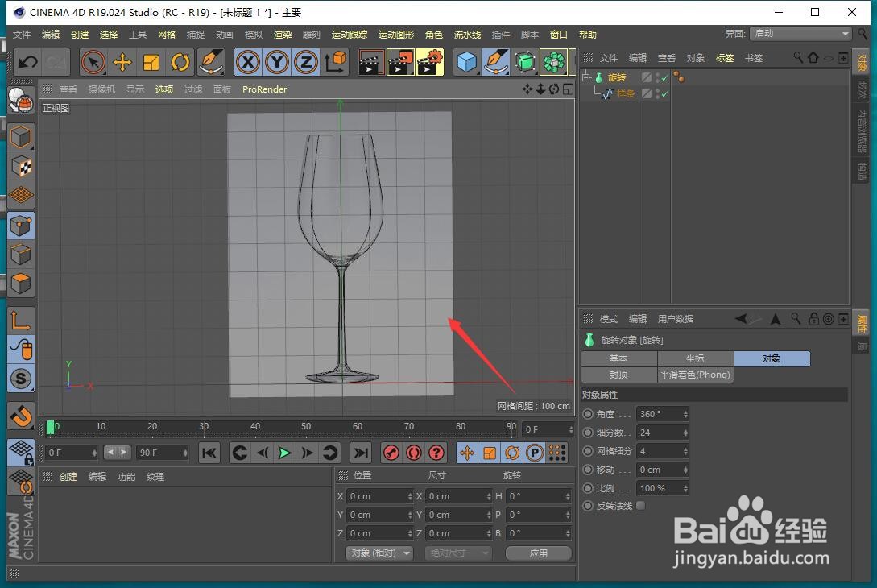Add a cube primitive from toolbar

(466, 62)
